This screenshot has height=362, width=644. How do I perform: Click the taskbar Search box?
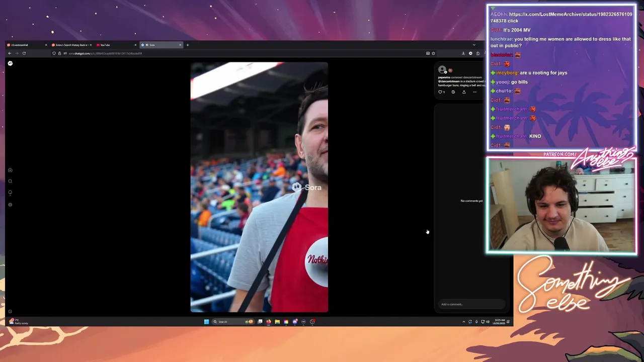point(234,322)
